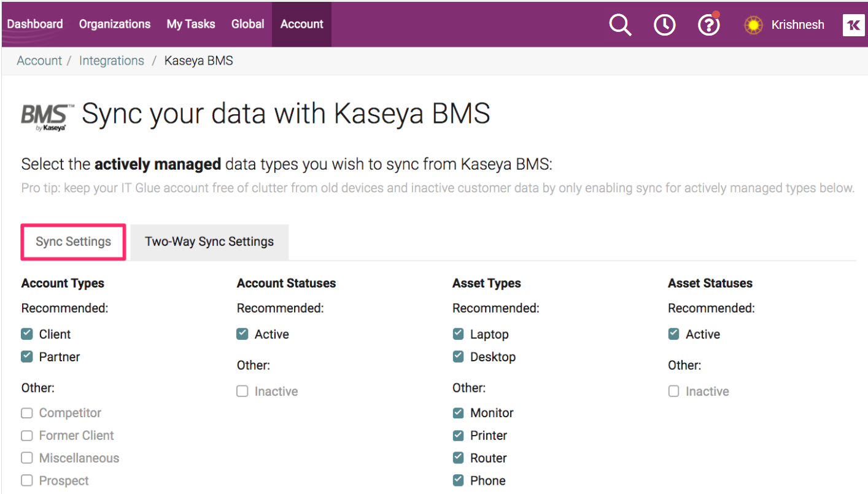Open My Tasks in top navigation
This screenshot has height=494, width=868.
[x=191, y=24]
